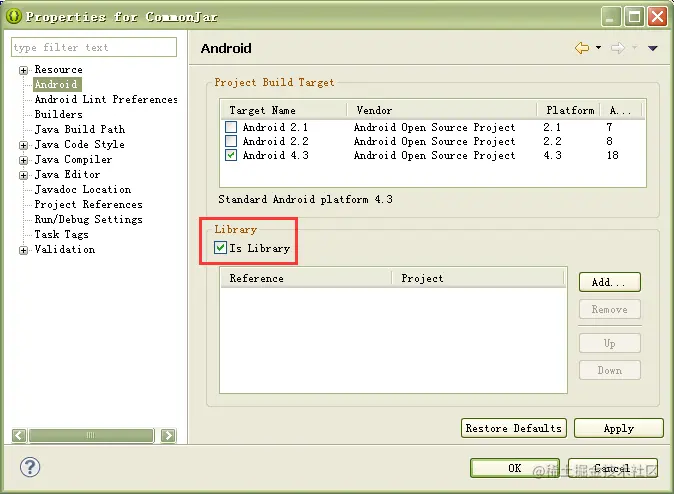The width and height of the screenshot is (674, 494).
Task: Click platform value 2.2 cell
Action: tap(552, 141)
